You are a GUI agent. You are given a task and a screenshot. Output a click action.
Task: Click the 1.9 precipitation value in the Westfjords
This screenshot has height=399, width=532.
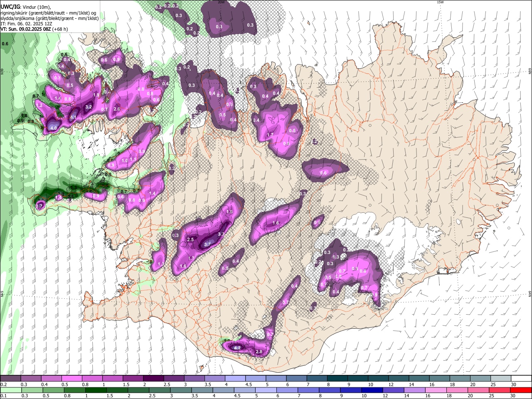(96, 95)
